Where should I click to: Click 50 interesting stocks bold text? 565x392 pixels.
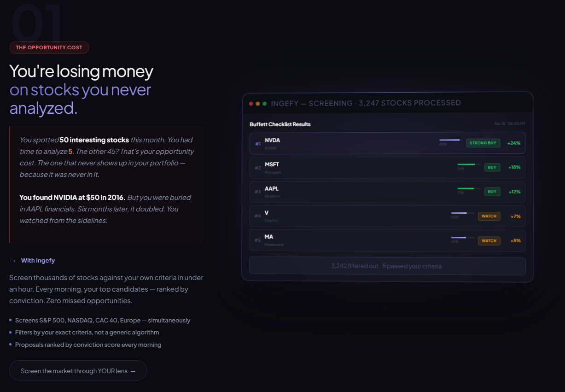94,140
